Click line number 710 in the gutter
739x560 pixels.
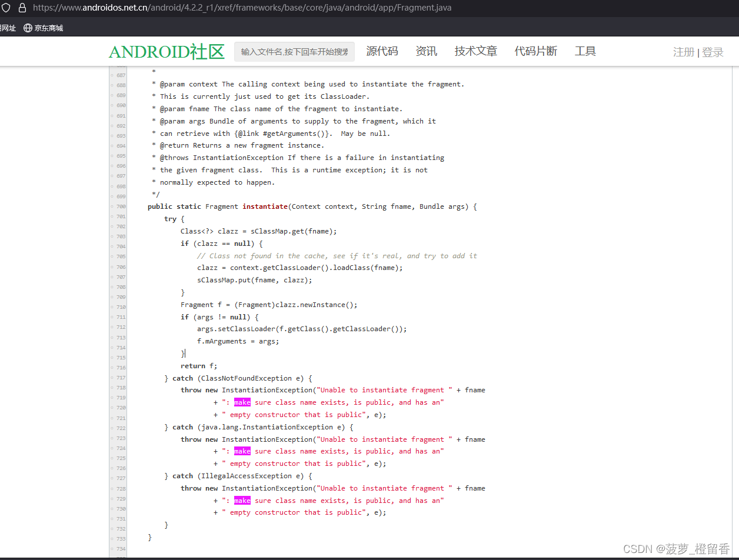pyautogui.click(x=121, y=307)
